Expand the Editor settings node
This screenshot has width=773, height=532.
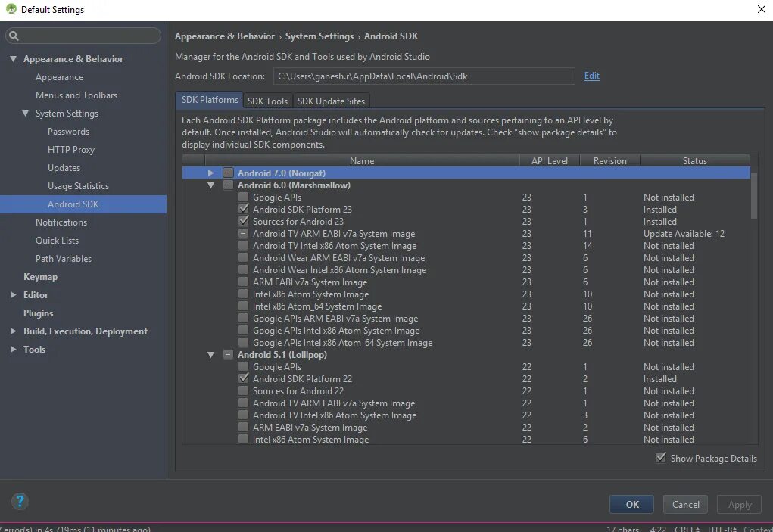[x=14, y=294]
